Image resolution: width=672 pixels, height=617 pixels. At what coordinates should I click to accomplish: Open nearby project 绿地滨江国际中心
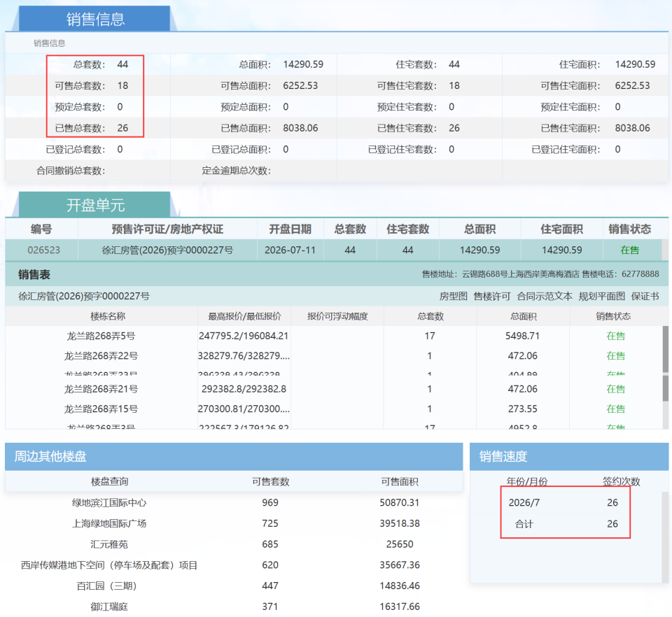(109, 503)
